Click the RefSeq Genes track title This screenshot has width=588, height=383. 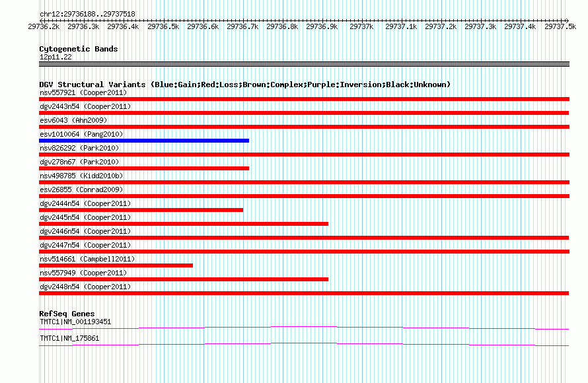pos(67,314)
